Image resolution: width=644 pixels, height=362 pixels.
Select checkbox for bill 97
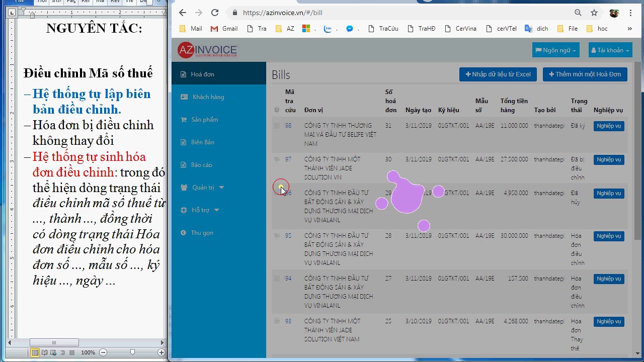click(277, 159)
